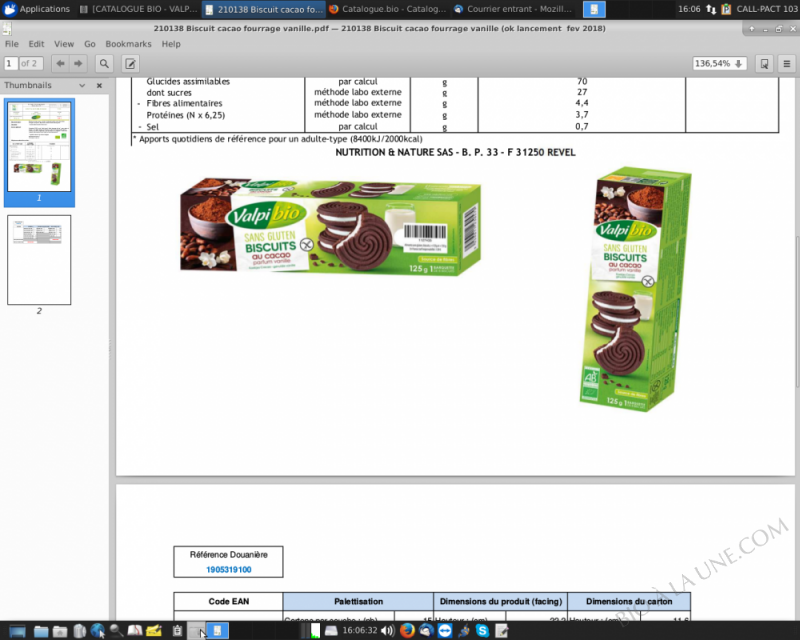Click the 16:06 clock in top panel
Screen dimensions: 800x640
689,9
